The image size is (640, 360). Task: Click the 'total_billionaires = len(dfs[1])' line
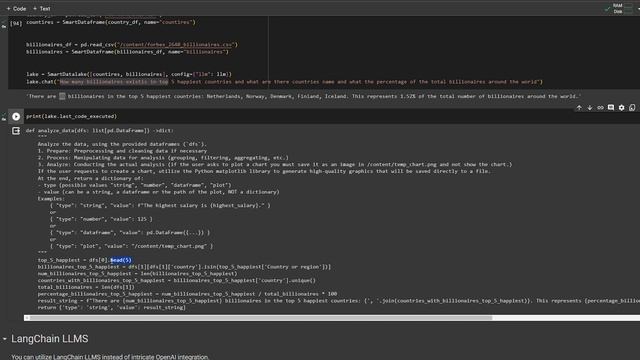[86, 287]
